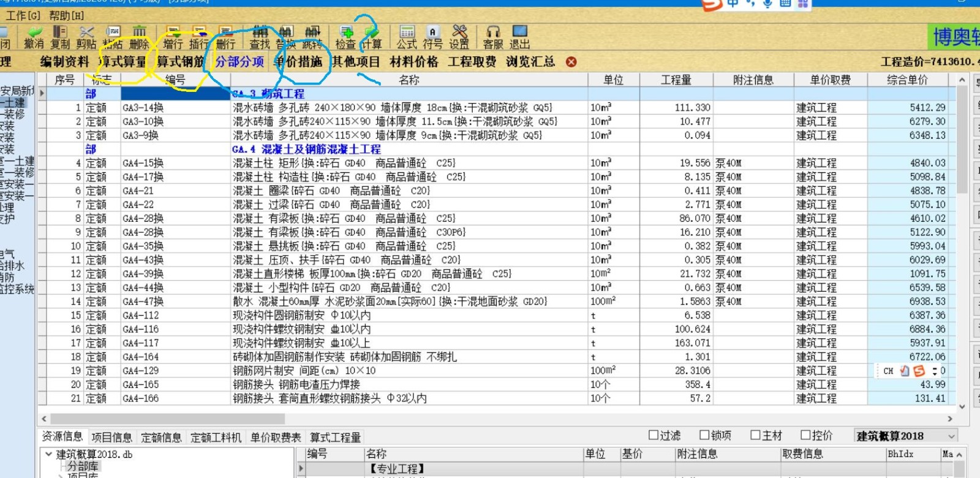The image size is (980, 478).
Task: Enable the 主材 checkbox
Action: (755, 435)
